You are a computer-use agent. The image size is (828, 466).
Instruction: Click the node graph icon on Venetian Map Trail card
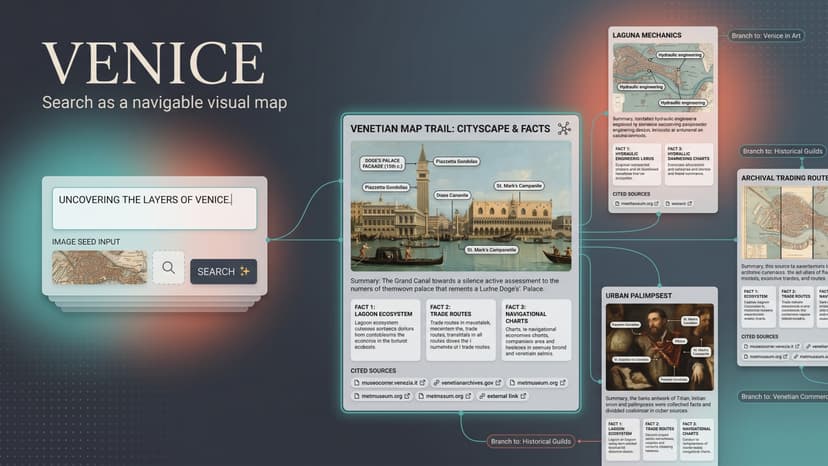[564, 128]
